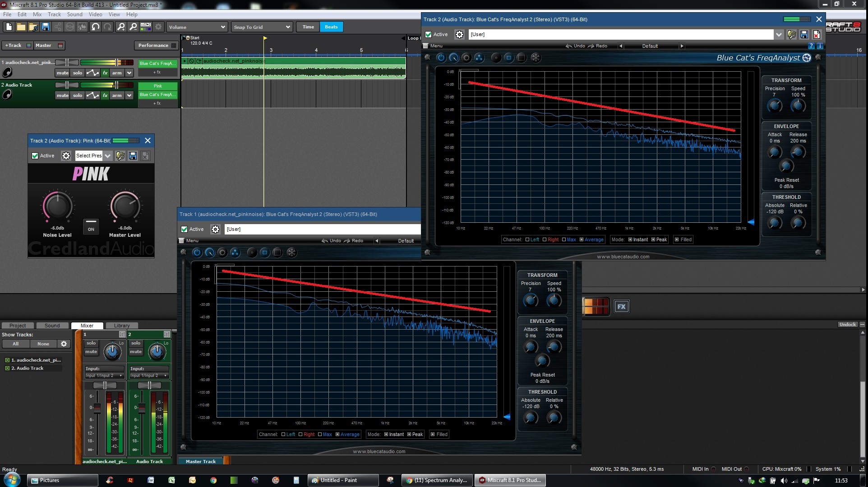This screenshot has height=487, width=868.
Task: Open preset folder icon in Pink plugin window
Action: (x=120, y=156)
